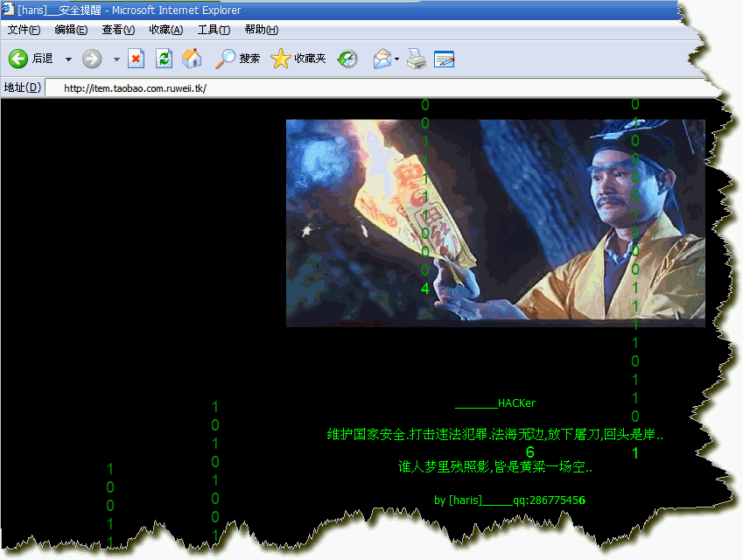Click the Mail envelope icon
Screen dimensions: 743x560
(x=382, y=59)
